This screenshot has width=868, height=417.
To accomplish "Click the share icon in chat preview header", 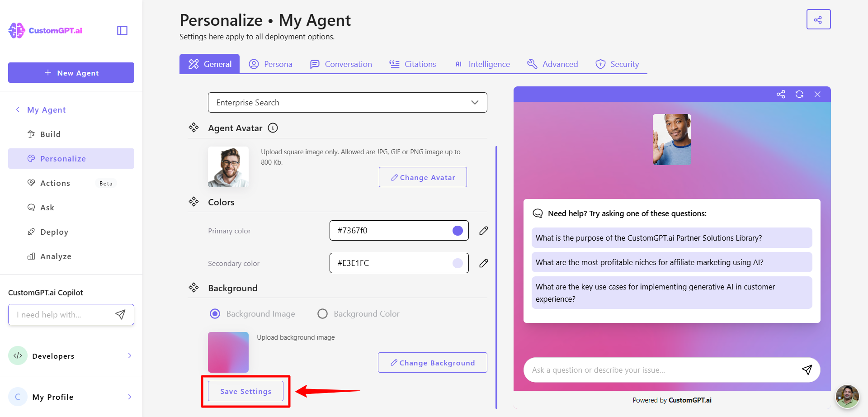I will (781, 94).
